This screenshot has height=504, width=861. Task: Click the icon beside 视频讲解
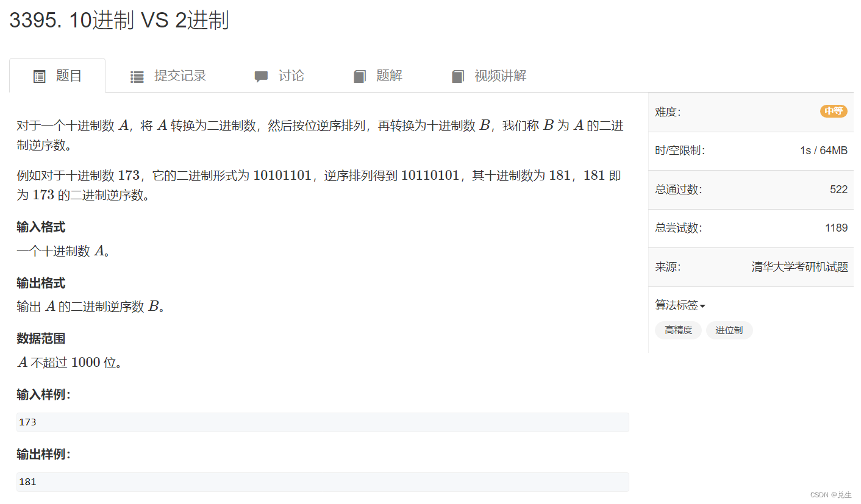458,76
